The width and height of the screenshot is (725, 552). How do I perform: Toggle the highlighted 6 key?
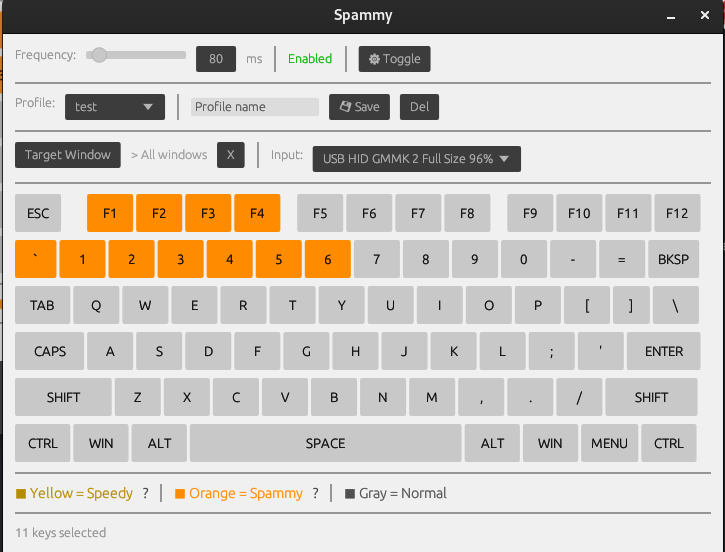(x=328, y=259)
